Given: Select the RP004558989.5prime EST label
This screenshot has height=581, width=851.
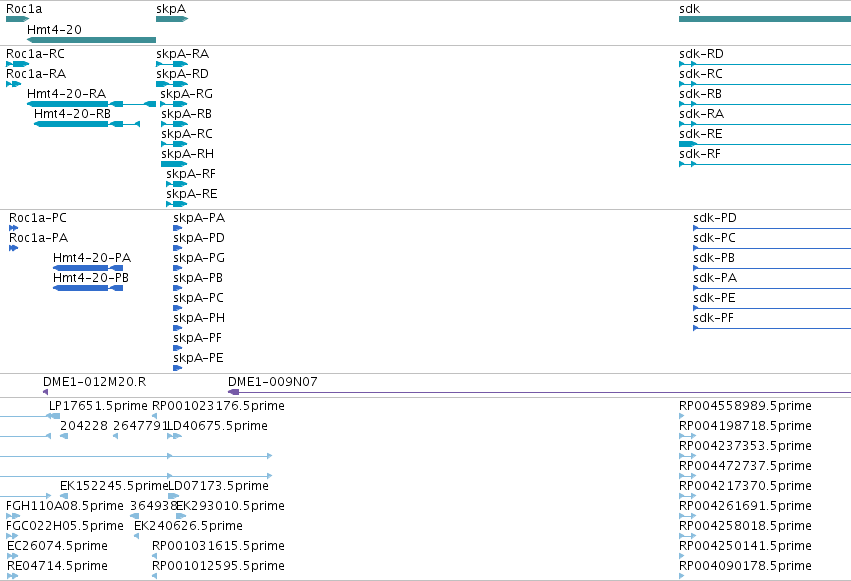Looking at the screenshot, I should click(x=745, y=406).
